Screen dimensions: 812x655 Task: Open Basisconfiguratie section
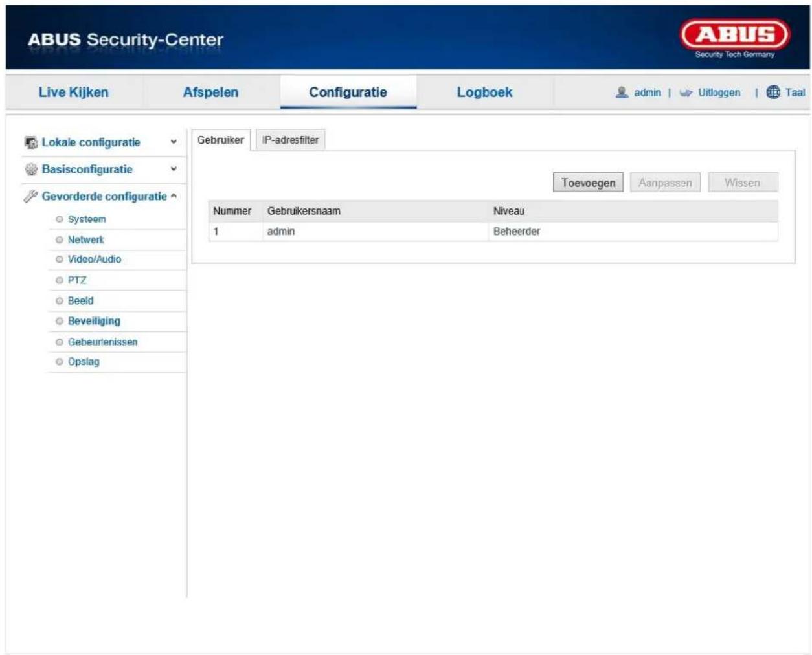[x=87, y=170]
